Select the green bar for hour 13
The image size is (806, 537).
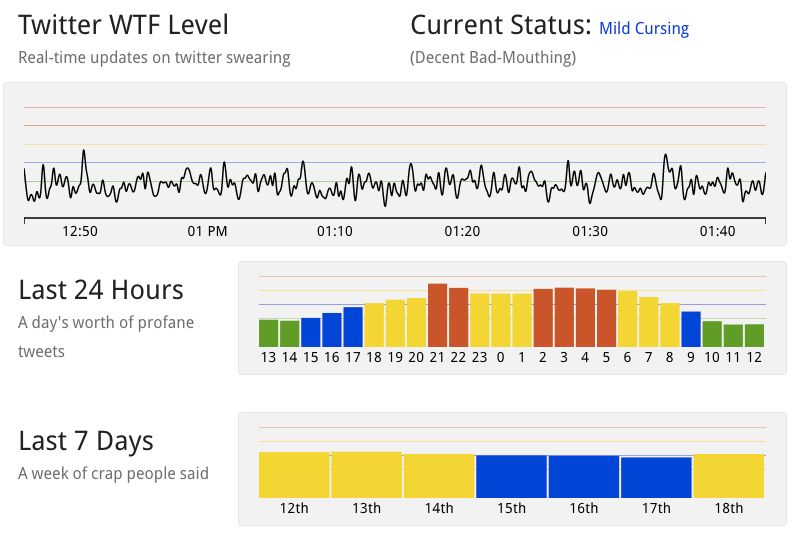(x=268, y=333)
